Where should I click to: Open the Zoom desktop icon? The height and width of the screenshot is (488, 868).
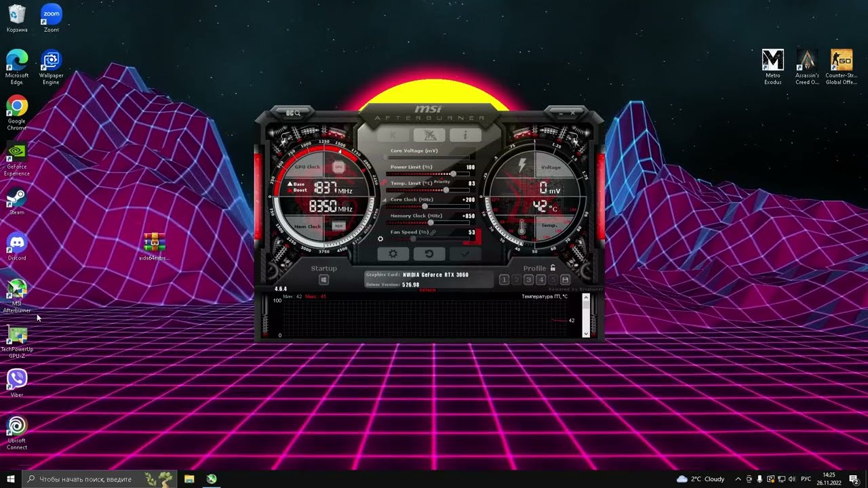pyautogui.click(x=51, y=18)
